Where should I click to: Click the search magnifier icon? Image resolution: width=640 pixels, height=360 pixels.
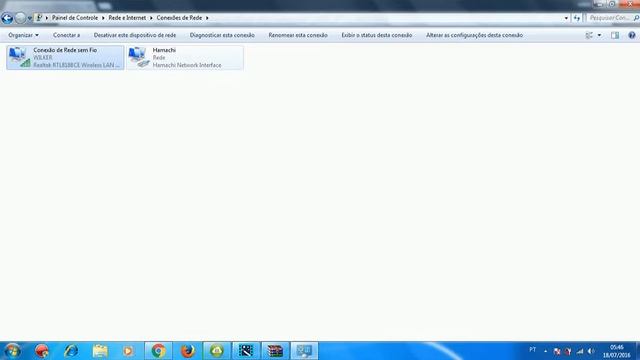(636, 18)
